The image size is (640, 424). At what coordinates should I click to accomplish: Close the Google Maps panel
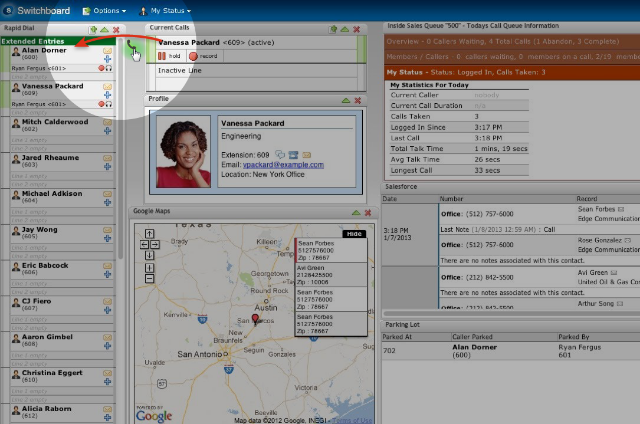tap(368, 213)
